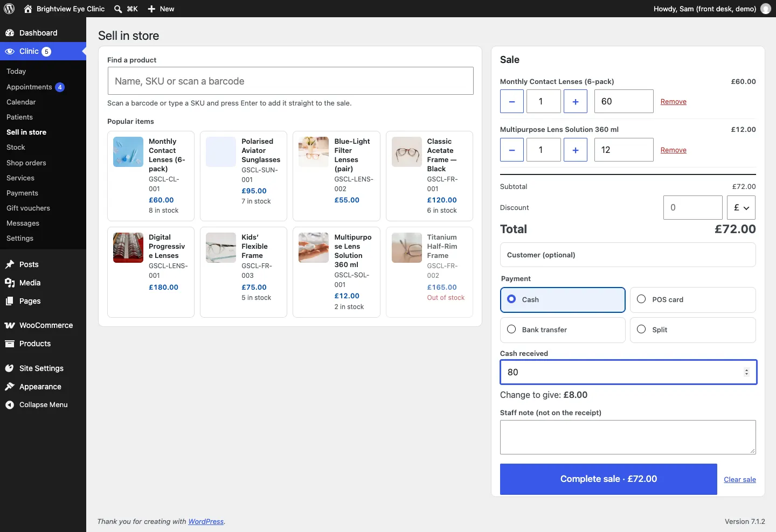Select Cash payment option
The image size is (776, 532).
click(x=563, y=300)
